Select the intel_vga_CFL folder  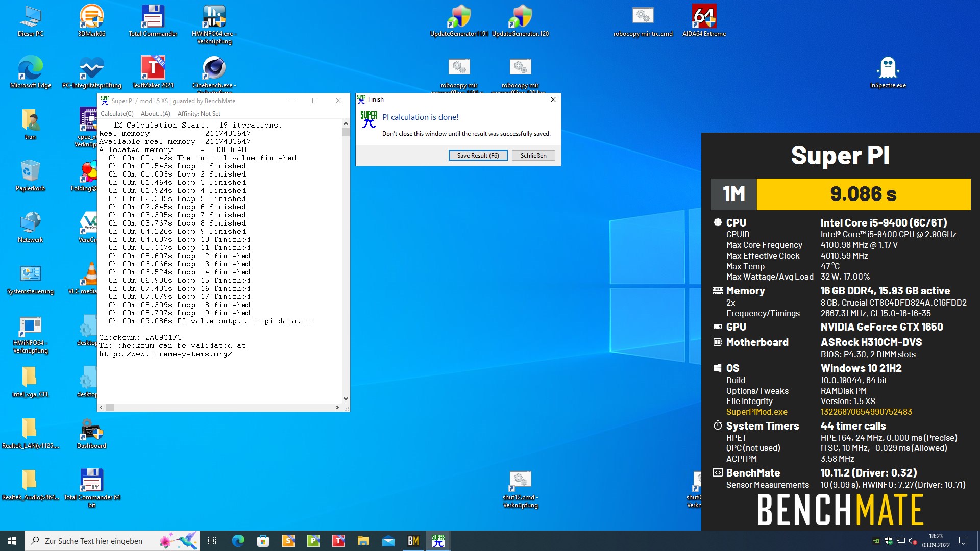coord(31,382)
